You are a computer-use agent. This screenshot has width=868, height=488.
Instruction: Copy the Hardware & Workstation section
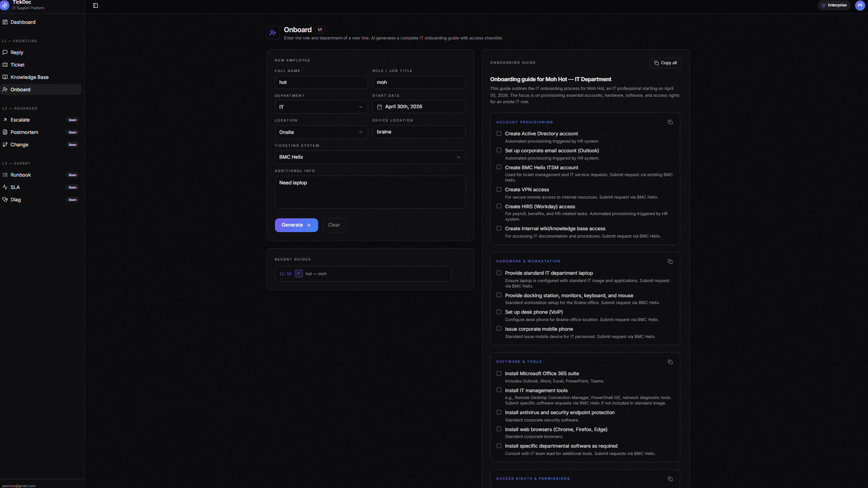(670, 261)
